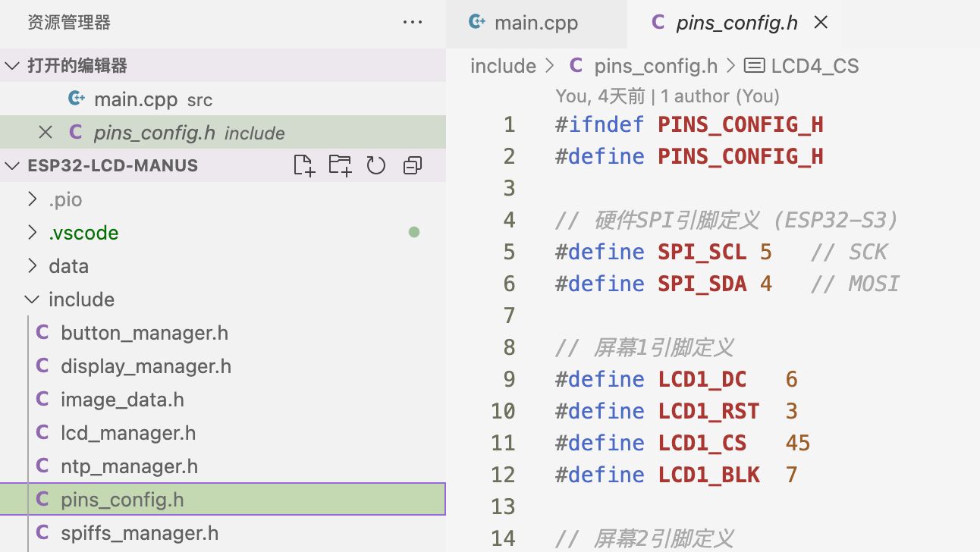980x552 pixels.
Task: Click the modified dot indicator on .vscode
Action: pyautogui.click(x=413, y=232)
